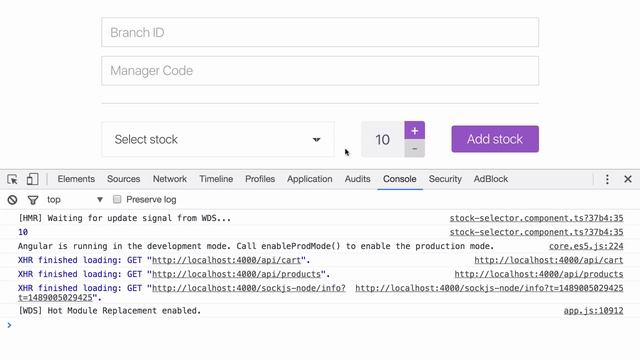Open the Application tab
This screenshot has width=640, height=360.
click(x=309, y=179)
